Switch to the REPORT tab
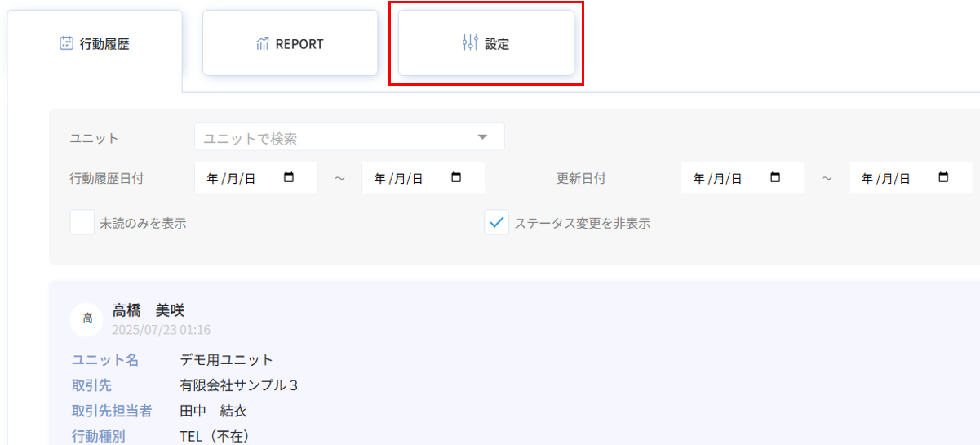Screen dimensions: 980x445 pyautogui.click(x=290, y=44)
